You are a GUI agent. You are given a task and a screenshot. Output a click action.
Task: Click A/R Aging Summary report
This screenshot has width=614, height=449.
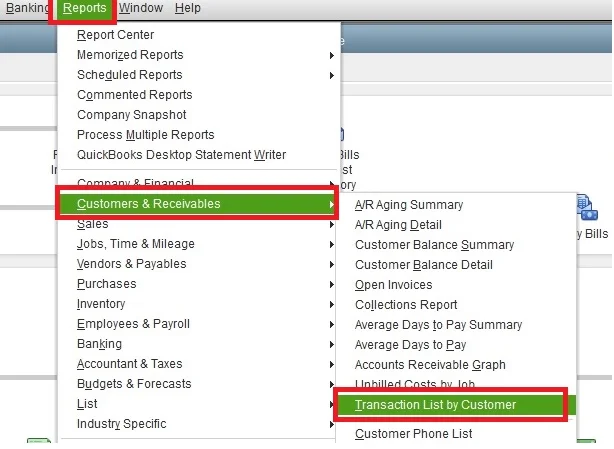pos(409,205)
